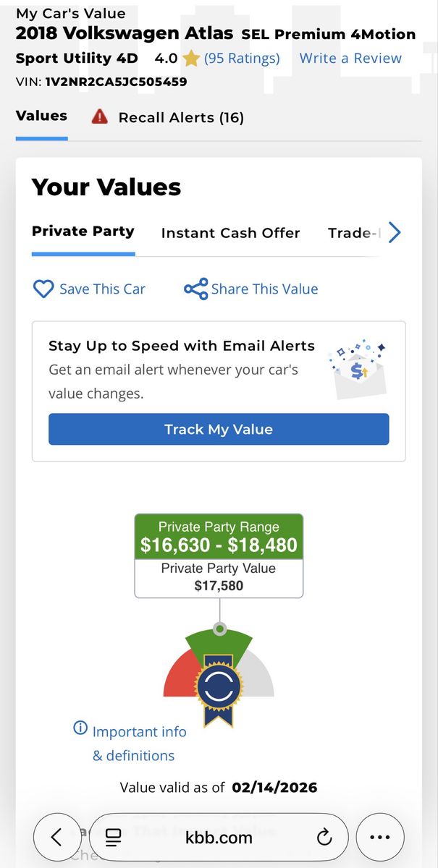Select the Private Party tab
This screenshot has width=438, height=868.
tap(83, 231)
